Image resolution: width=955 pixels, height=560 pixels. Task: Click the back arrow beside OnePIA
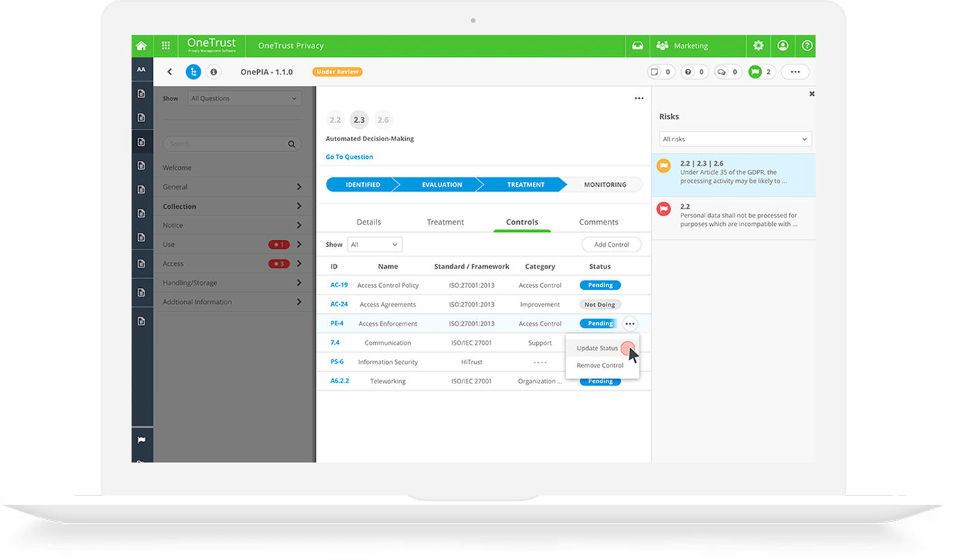pyautogui.click(x=170, y=72)
